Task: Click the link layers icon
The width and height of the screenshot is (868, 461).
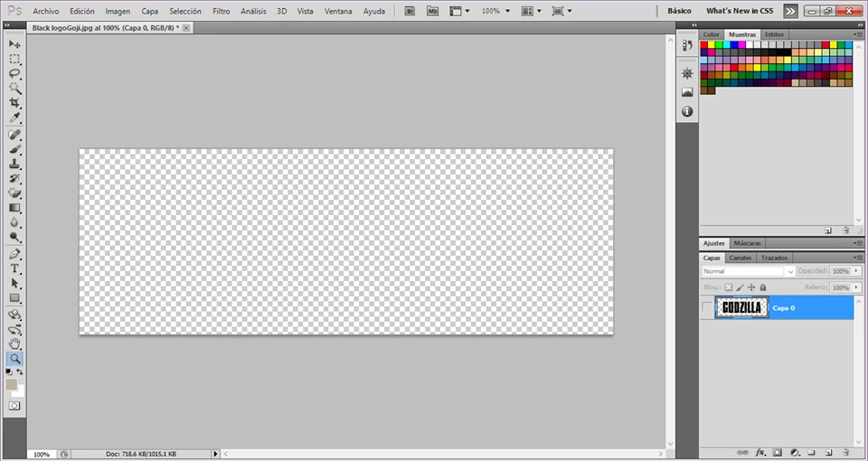Action: [x=744, y=453]
